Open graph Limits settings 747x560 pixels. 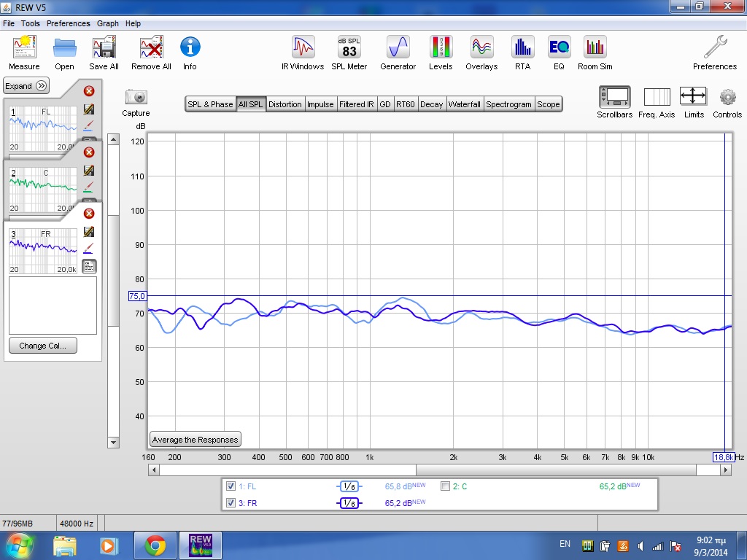[x=693, y=97]
